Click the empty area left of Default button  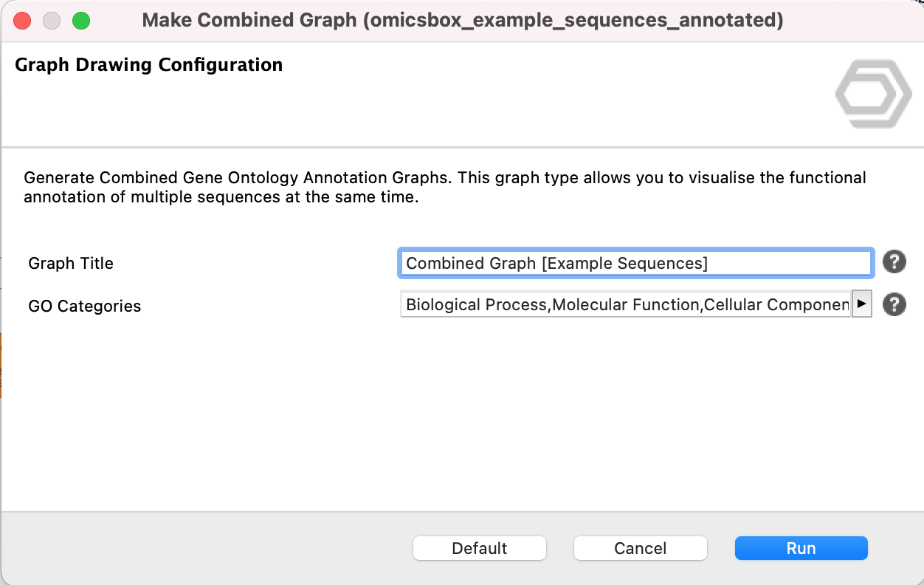[207, 548]
